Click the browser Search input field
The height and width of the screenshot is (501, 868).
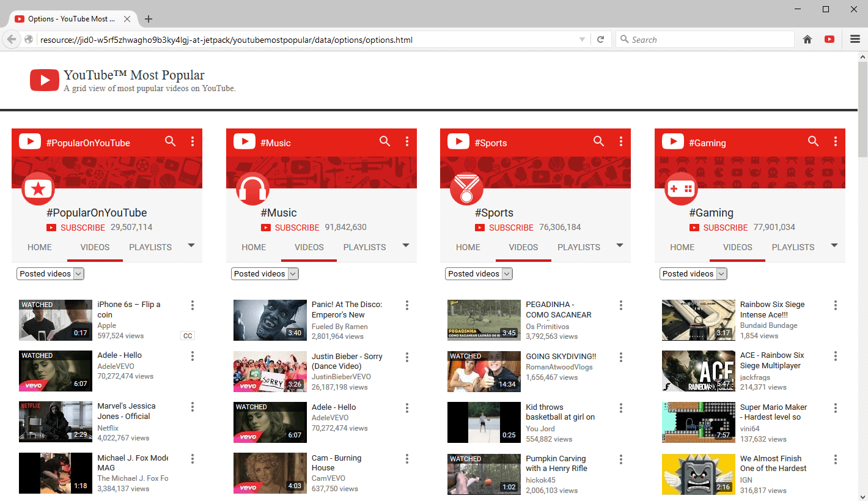click(704, 40)
